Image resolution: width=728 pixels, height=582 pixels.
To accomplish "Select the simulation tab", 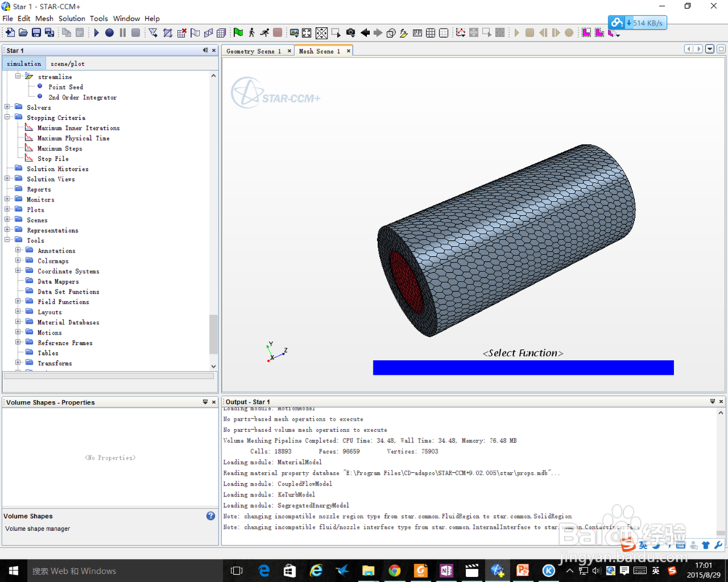I will pos(24,63).
